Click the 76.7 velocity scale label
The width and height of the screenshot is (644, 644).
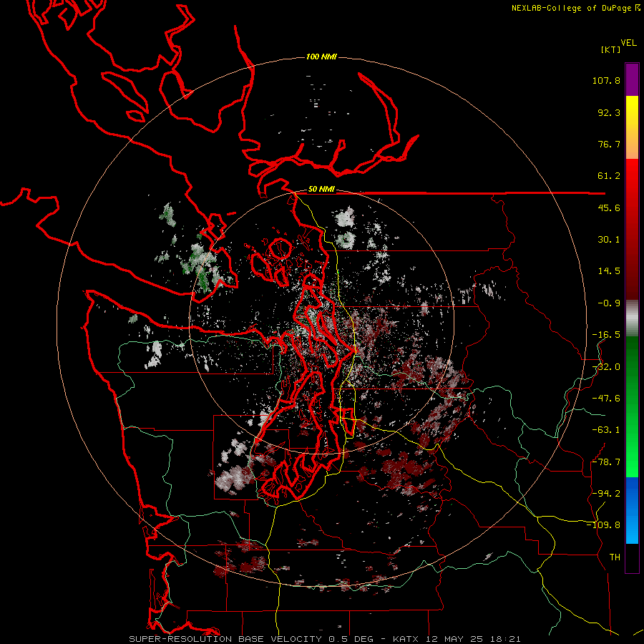coord(609,144)
